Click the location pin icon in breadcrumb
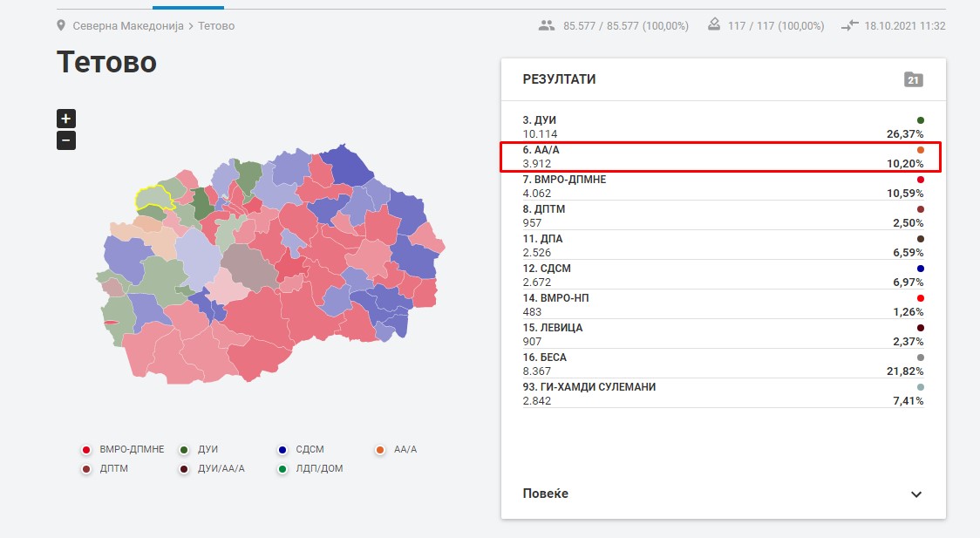This screenshot has height=538, width=980. point(61,26)
